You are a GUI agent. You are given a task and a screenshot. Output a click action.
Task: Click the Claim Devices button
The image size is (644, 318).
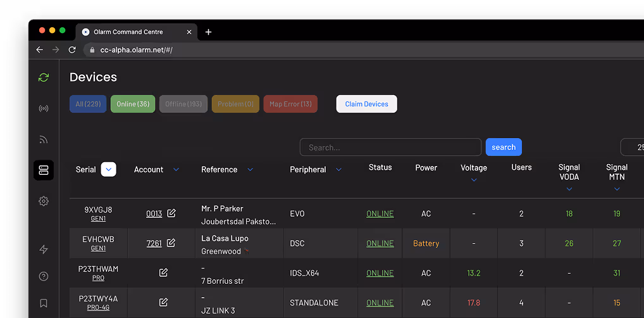pyautogui.click(x=367, y=104)
